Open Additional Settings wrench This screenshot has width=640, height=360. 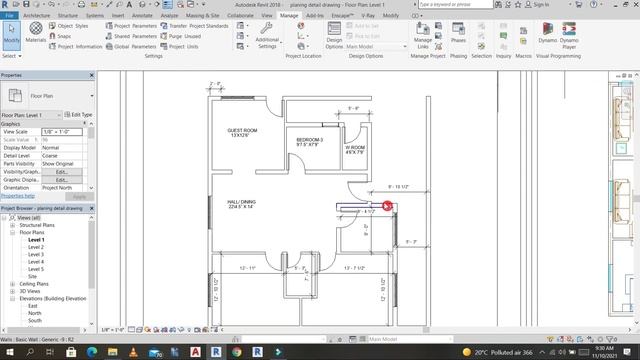click(x=267, y=36)
